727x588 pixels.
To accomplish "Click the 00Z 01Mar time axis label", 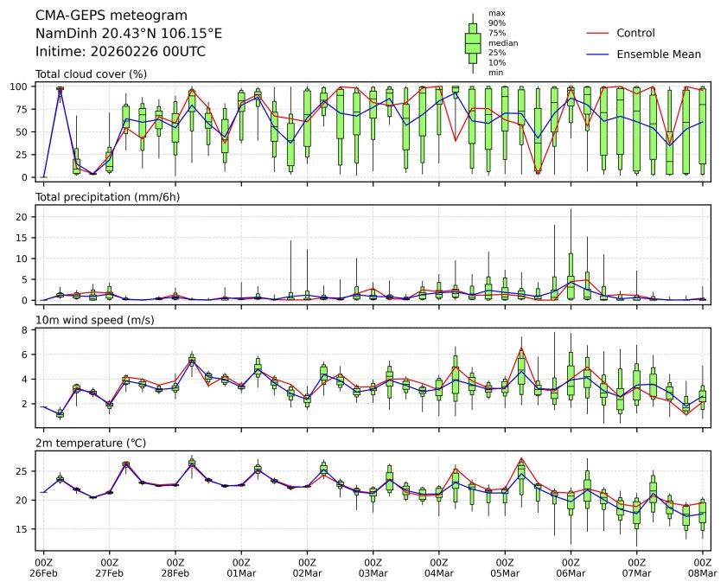I will tap(241, 567).
